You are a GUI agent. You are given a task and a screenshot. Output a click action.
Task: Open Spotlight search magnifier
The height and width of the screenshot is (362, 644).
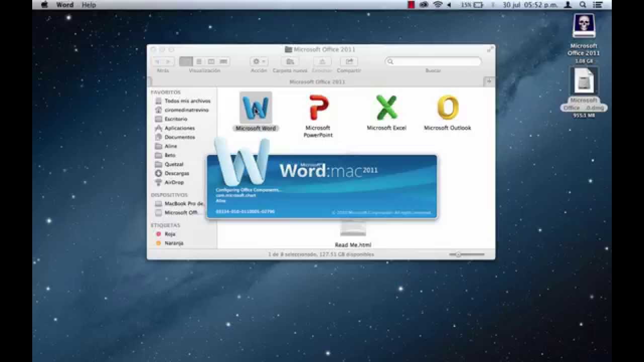[583, 5]
